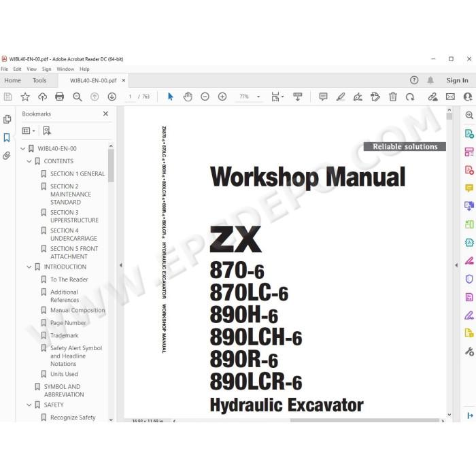Go to next page arrow
Screen dimensions: 476x476
112,97
